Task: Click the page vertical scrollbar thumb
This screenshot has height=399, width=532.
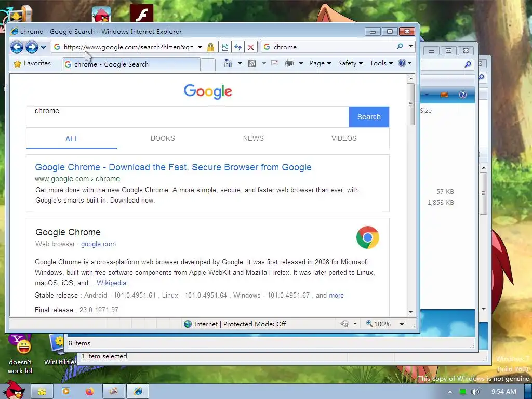Action: click(411, 104)
